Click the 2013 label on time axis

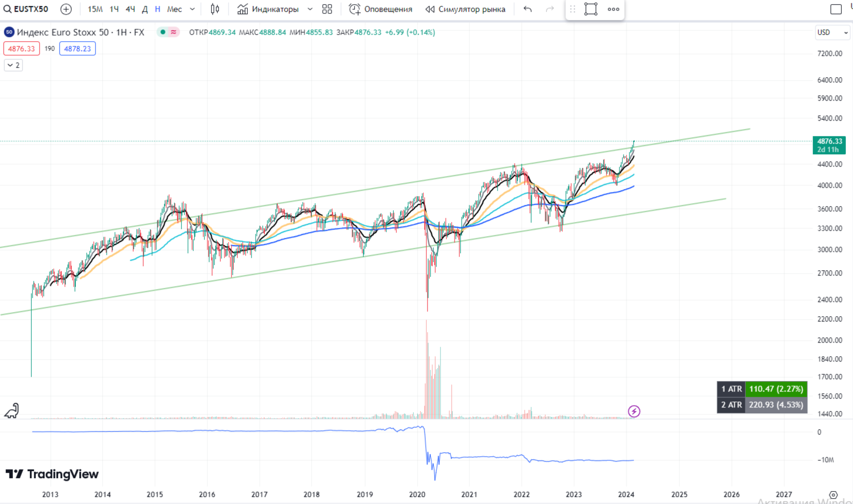pyautogui.click(x=50, y=495)
